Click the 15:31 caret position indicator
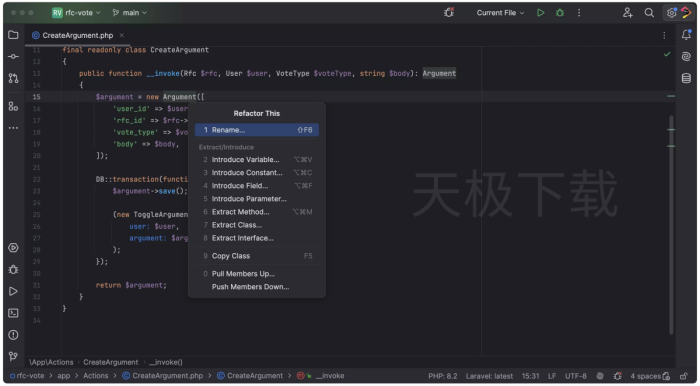The width and height of the screenshot is (700, 386). (530, 376)
